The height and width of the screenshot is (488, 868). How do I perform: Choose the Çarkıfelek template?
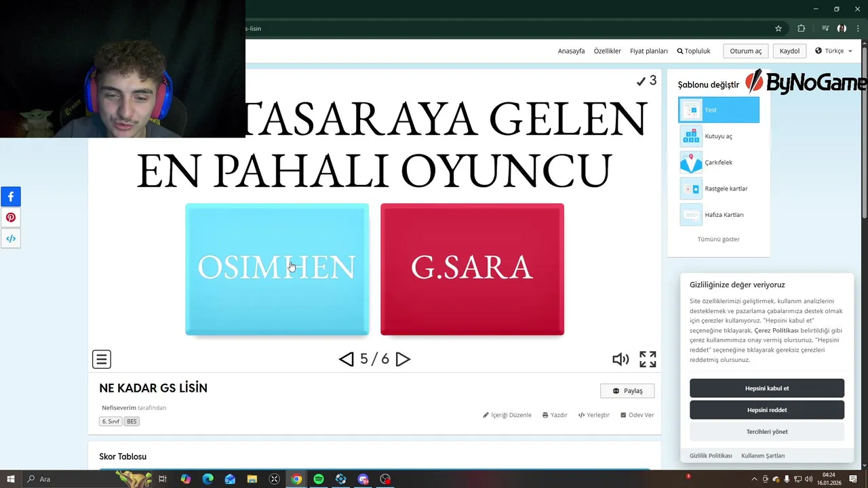click(719, 163)
